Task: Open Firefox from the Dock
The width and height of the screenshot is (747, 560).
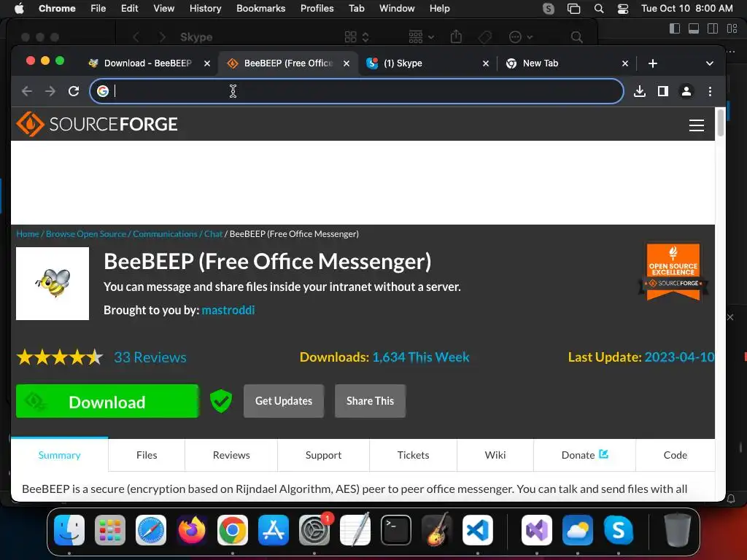Action: [x=192, y=530]
